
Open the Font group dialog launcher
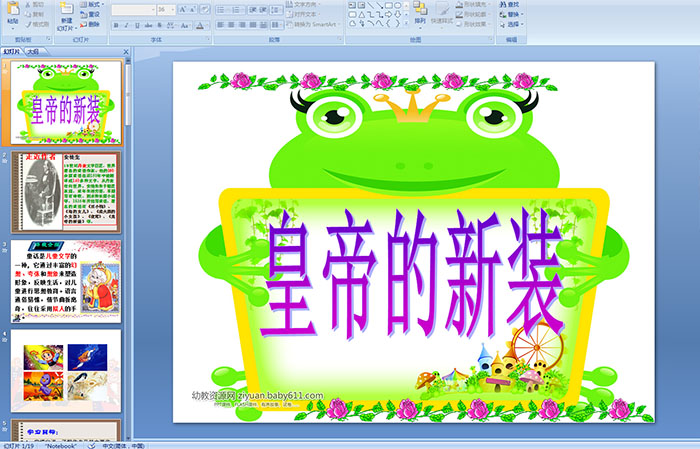[208, 40]
